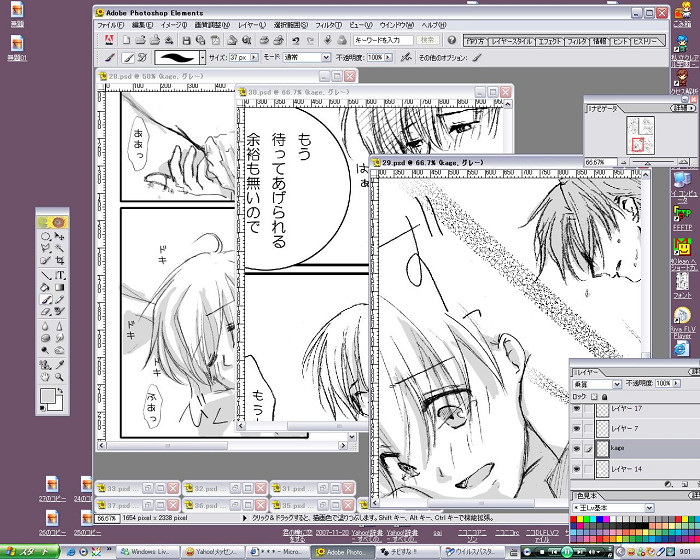The width and height of the screenshot is (700, 560).
Task: Click the Adobe Online icon in toolbar
Action: pyautogui.click(x=108, y=40)
